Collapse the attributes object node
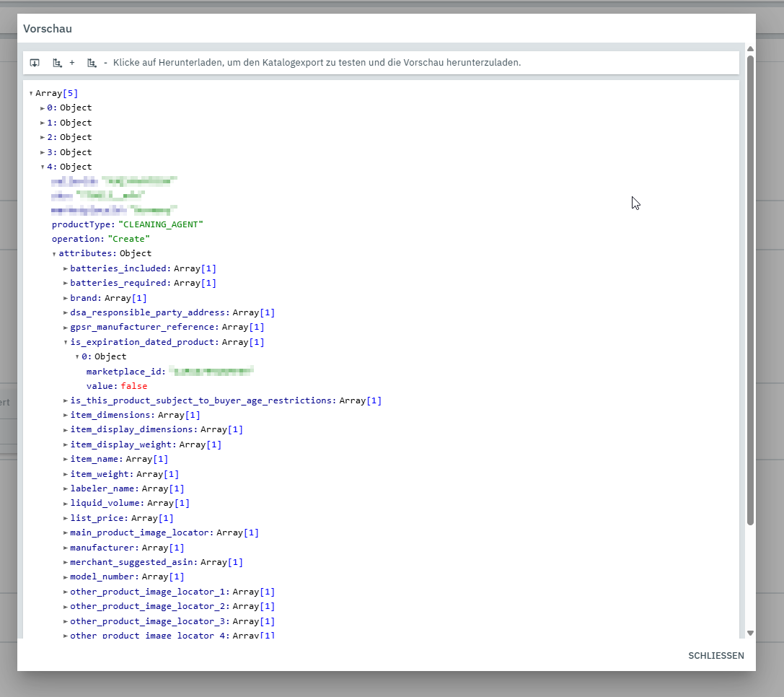Image resolution: width=784 pixels, height=697 pixels. coord(54,254)
